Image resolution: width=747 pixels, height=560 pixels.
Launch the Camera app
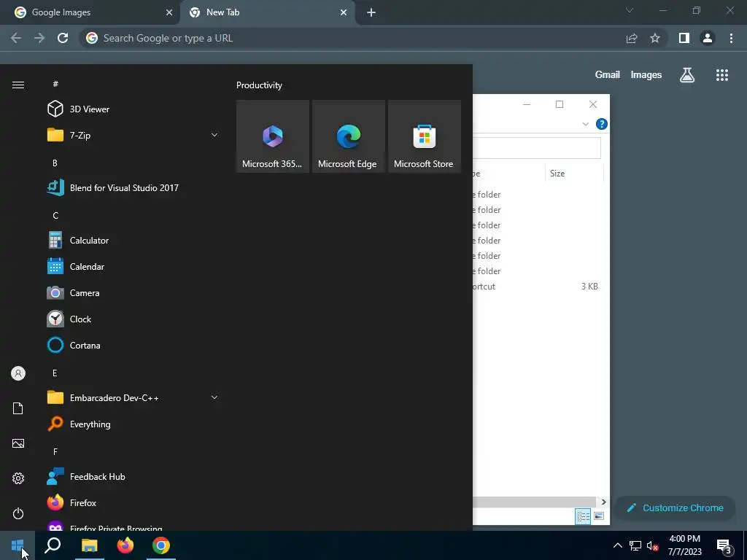(133, 293)
